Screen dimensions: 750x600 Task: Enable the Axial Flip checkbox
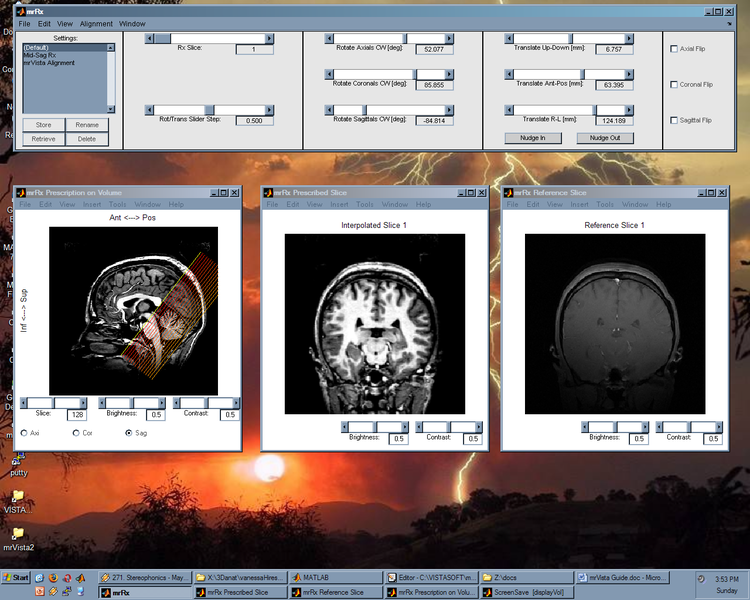click(x=674, y=48)
